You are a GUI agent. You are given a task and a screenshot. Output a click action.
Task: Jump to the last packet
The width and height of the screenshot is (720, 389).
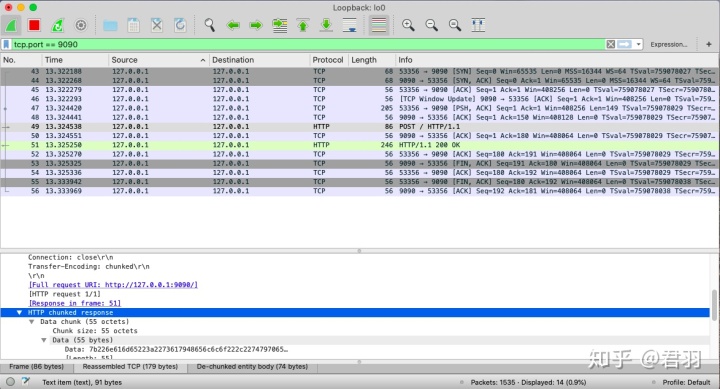click(x=326, y=25)
